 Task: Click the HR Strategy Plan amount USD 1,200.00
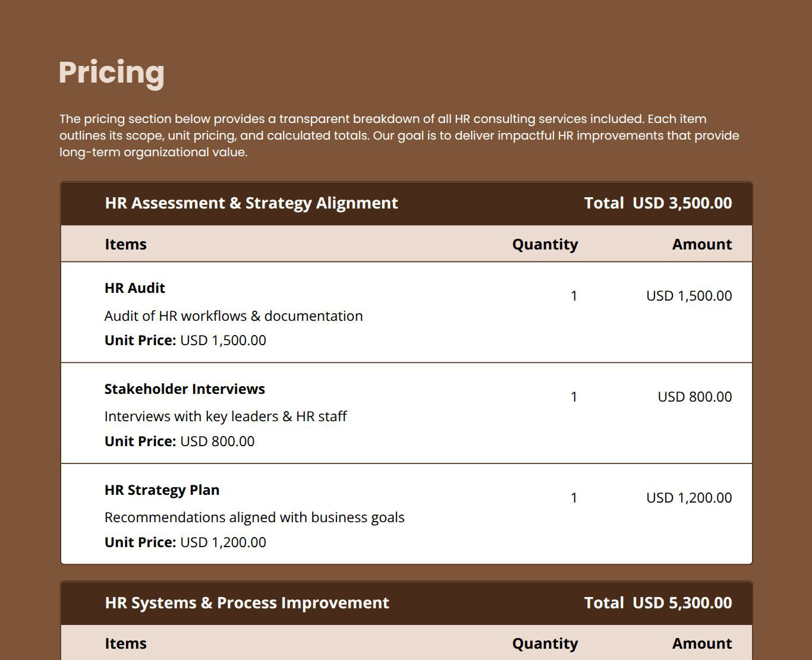coord(690,498)
